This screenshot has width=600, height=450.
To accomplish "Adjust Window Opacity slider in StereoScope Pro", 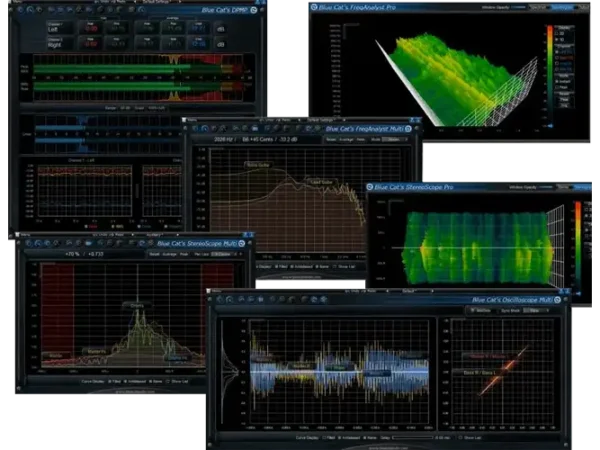I will click(546, 187).
